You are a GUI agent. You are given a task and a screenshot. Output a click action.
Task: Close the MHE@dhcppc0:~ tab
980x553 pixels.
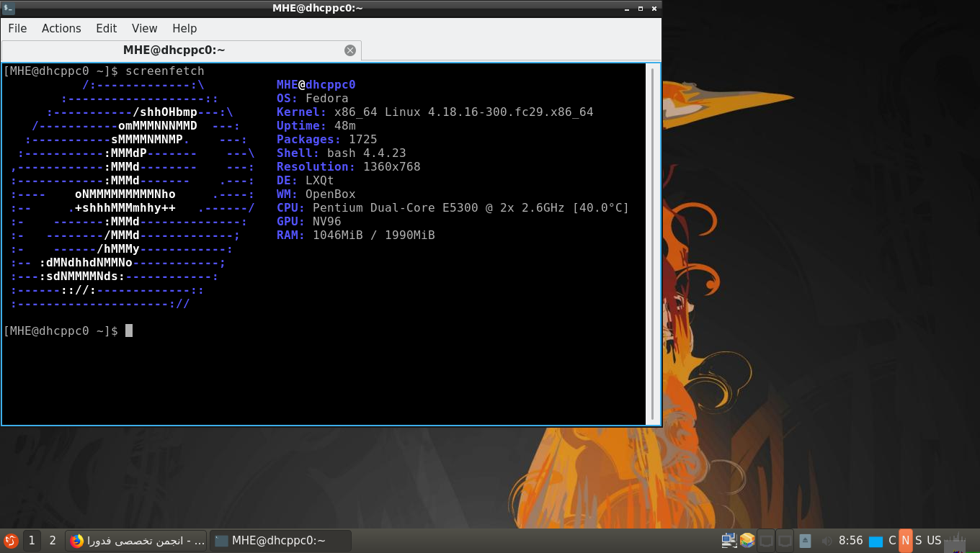tap(350, 50)
